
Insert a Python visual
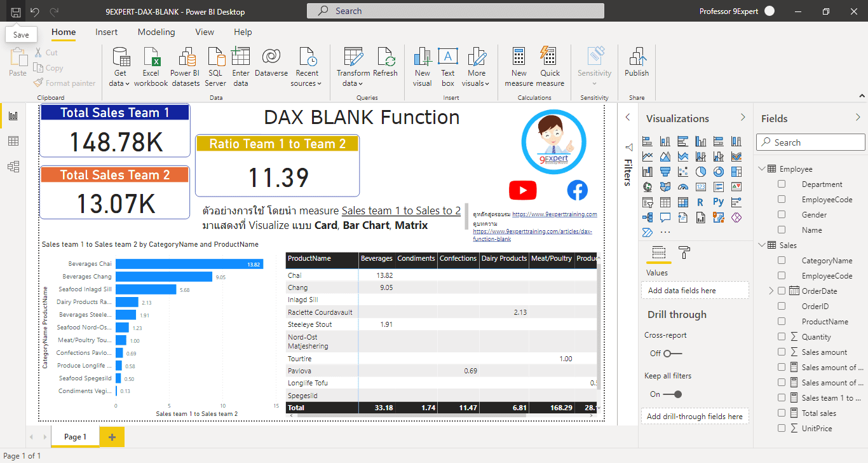pyautogui.click(x=718, y=202)
